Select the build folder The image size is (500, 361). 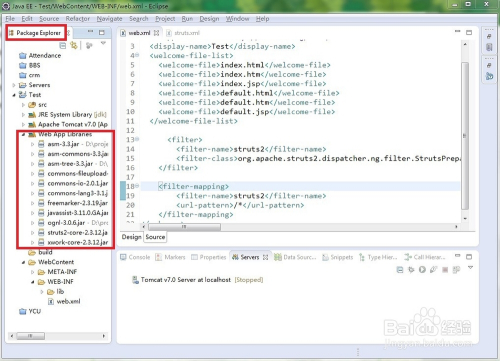(x=45, y=252)
